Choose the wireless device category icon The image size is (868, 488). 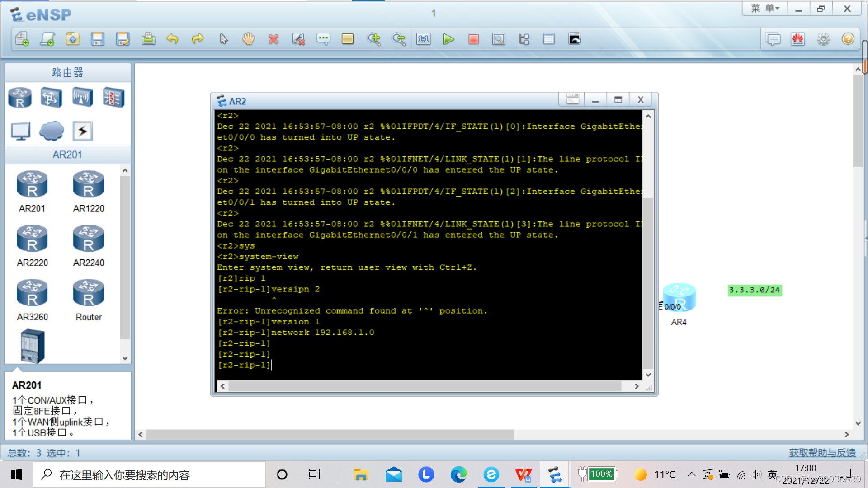point(82,97)
